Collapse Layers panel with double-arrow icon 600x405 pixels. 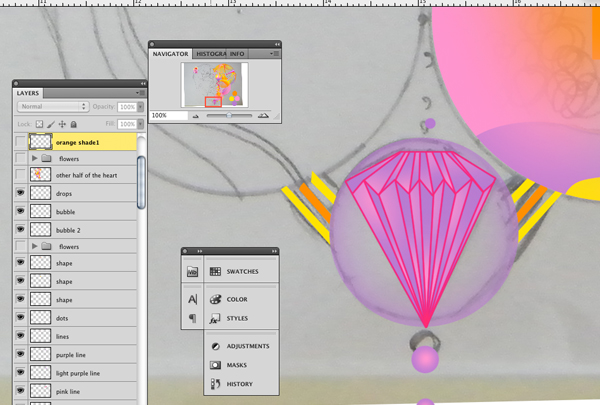pos(143,83)
